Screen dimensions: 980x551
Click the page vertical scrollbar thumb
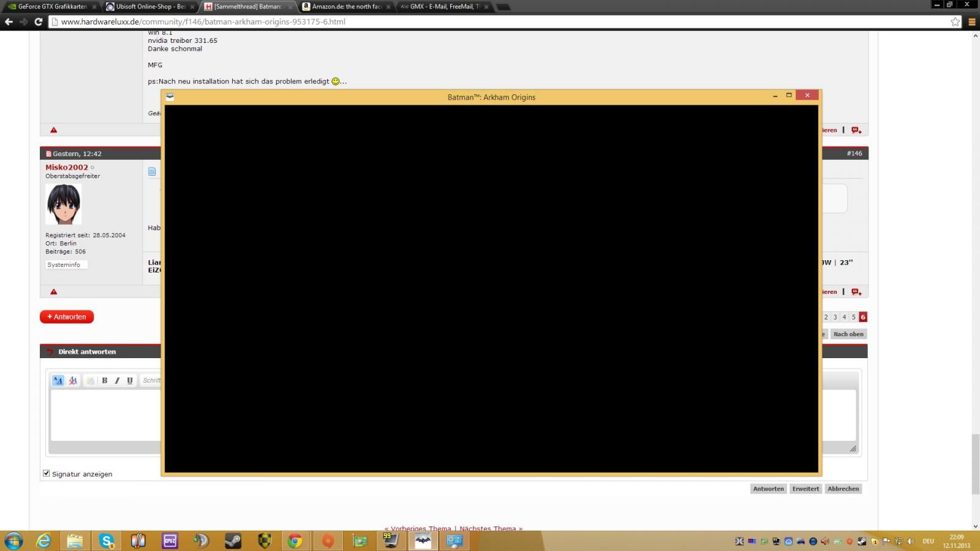(x=975, y=464)
